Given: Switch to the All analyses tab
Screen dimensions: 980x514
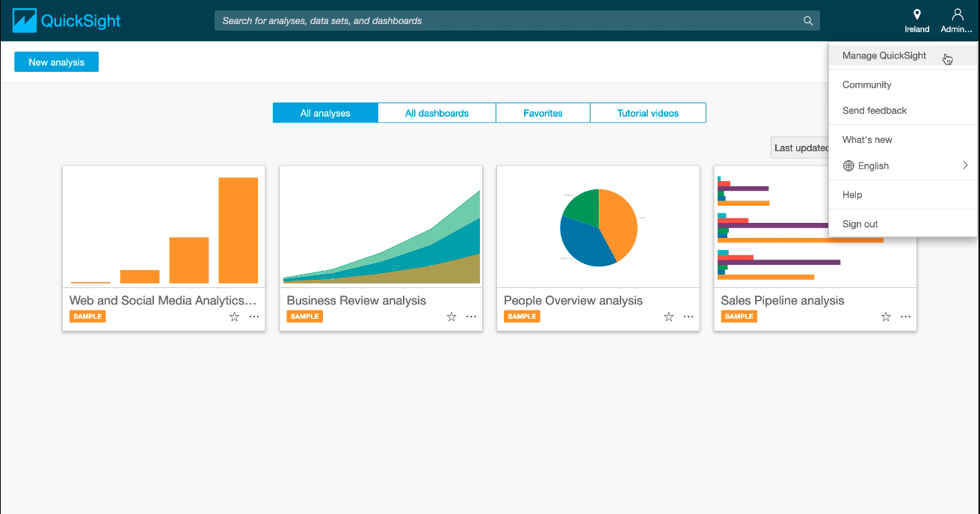Looking at the screenshot, I should (325, 113).
